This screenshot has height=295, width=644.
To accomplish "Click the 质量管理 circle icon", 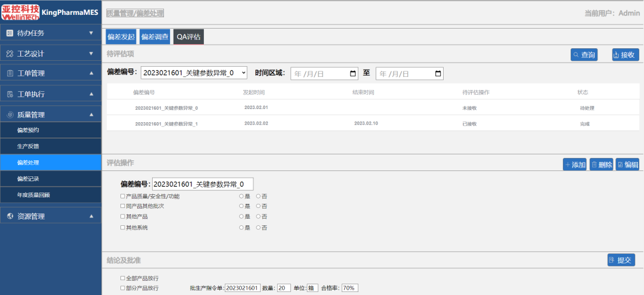I will coord(10,115).
